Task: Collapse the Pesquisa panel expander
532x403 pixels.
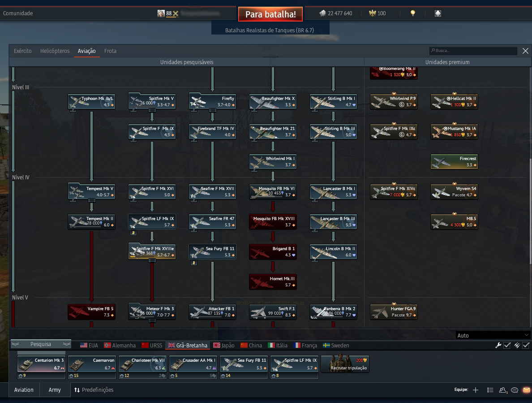Action: (41, 344)
